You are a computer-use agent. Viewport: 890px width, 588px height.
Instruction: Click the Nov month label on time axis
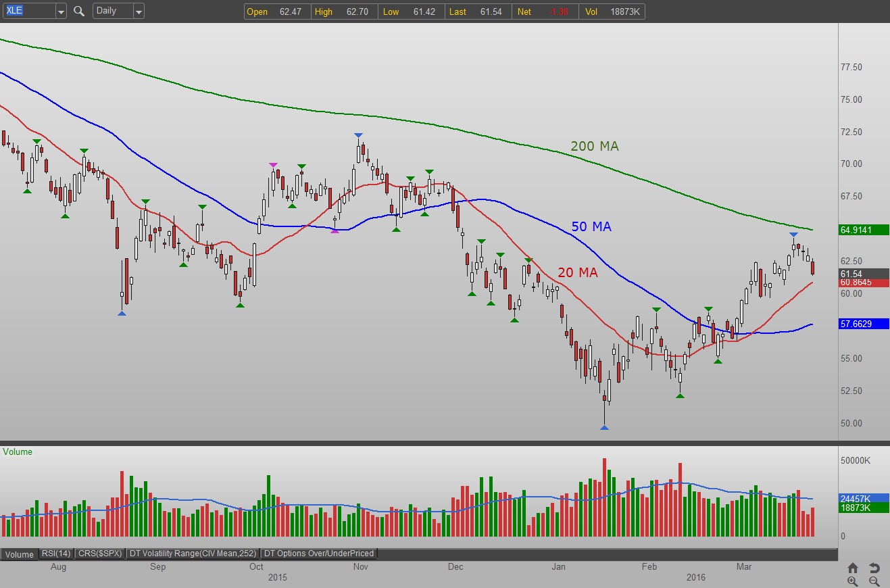coord(360,566)
